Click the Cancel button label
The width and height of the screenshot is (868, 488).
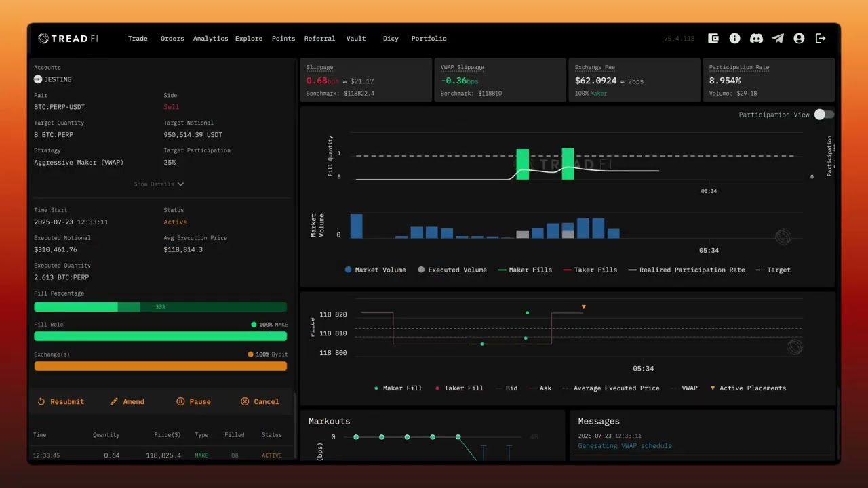[x=267, y=402]
